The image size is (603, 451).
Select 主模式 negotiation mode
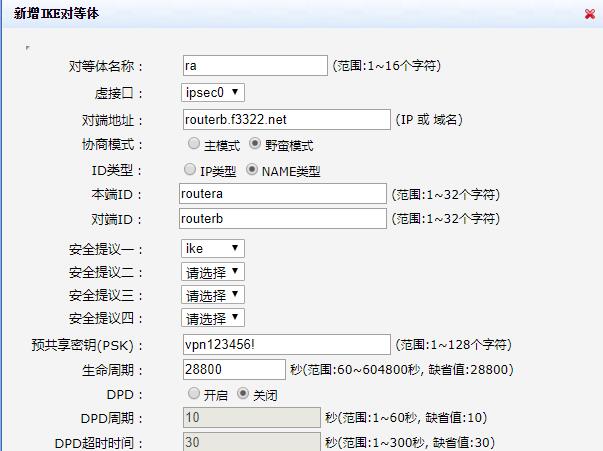(194, 144)
